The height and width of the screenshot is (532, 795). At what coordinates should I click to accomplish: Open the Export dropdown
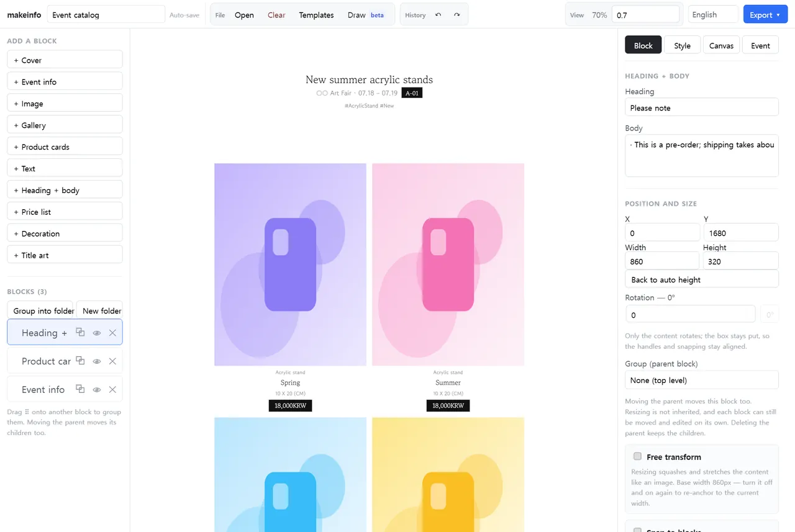[765, 15]
